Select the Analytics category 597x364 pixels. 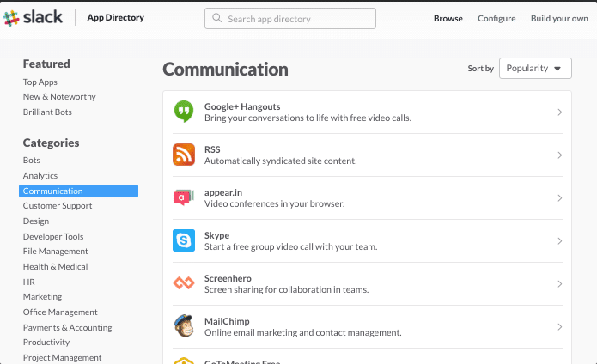coord(40,176)
